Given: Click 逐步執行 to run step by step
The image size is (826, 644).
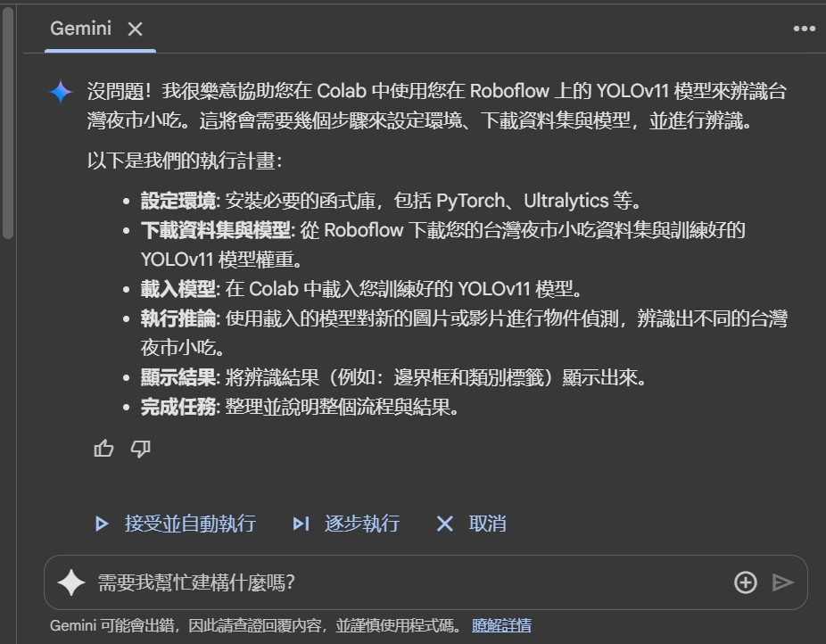Looking at the screenshot, I should click(x=346, y=524).
